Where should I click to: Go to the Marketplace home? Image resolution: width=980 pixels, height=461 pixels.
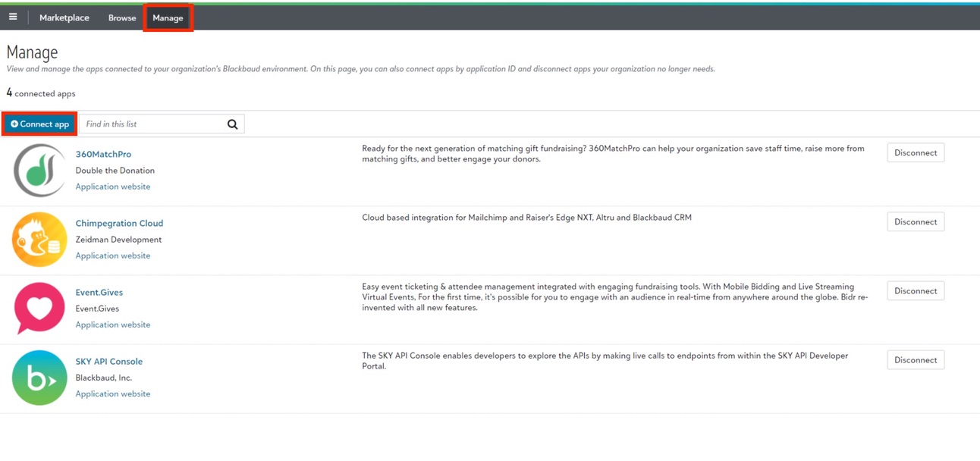point(64,17)
